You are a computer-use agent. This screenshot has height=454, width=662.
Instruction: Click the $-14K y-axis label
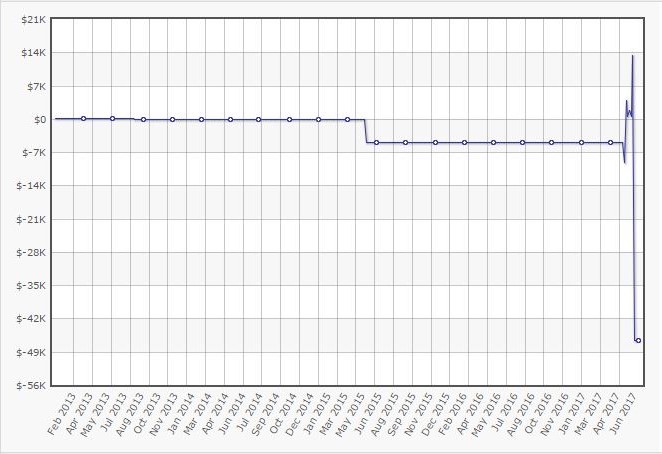32,186
